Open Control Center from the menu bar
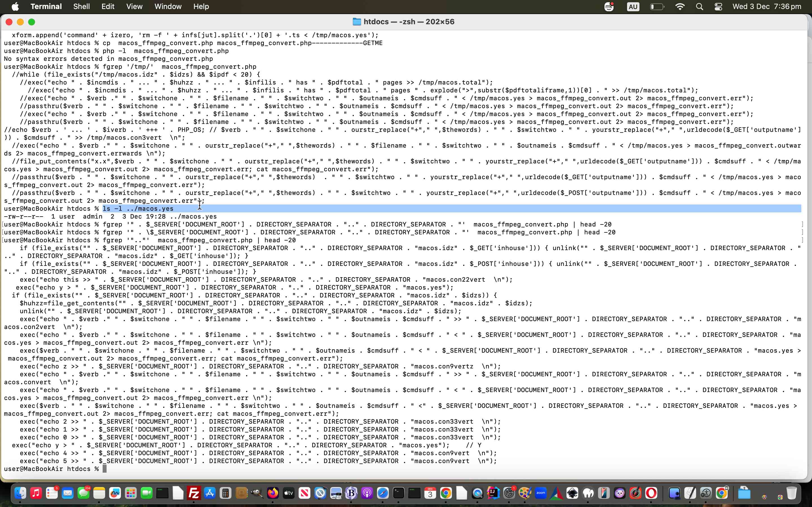Image resolution: width=812 pixels, height=507 pixels. coord(718,6)
